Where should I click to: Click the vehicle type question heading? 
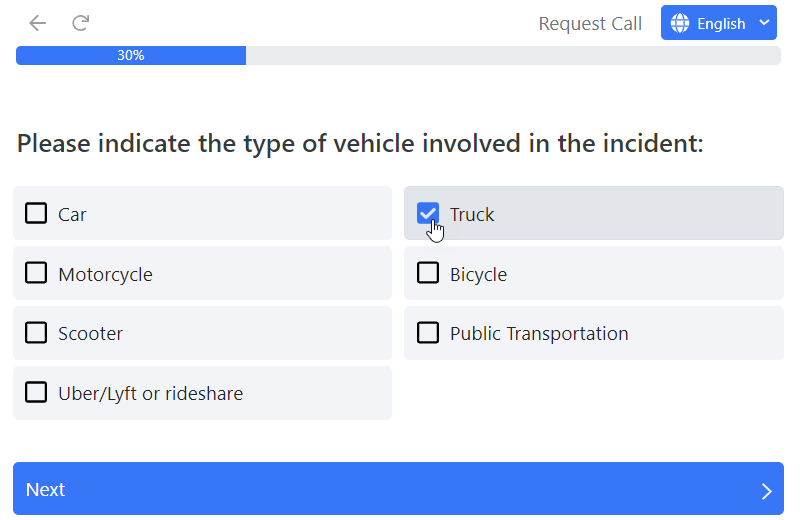pyautogui.click(x=360, y=143)
